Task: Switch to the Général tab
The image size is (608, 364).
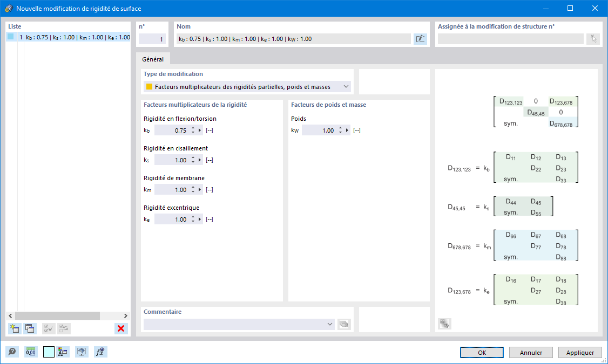Action: (x=153, y=59)
